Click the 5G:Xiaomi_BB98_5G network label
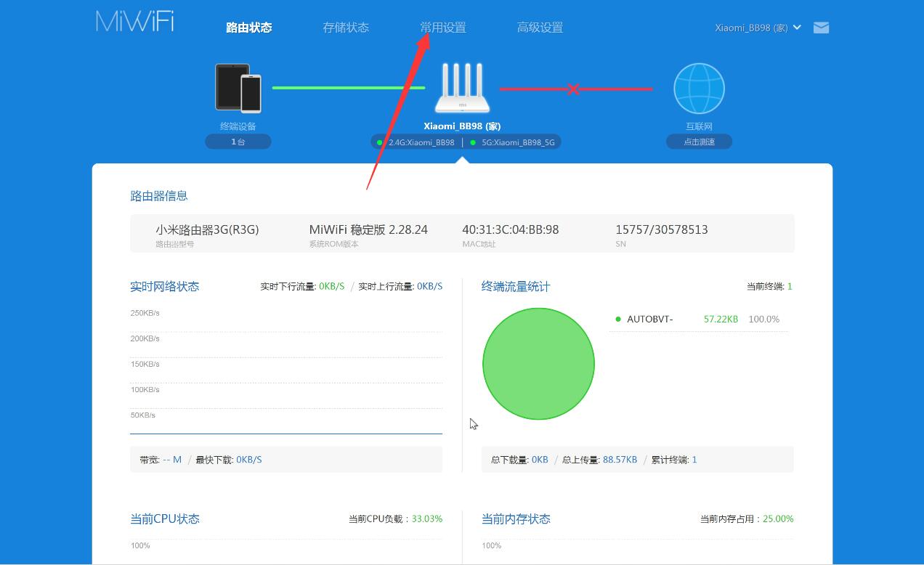 (x=518, y=142)
